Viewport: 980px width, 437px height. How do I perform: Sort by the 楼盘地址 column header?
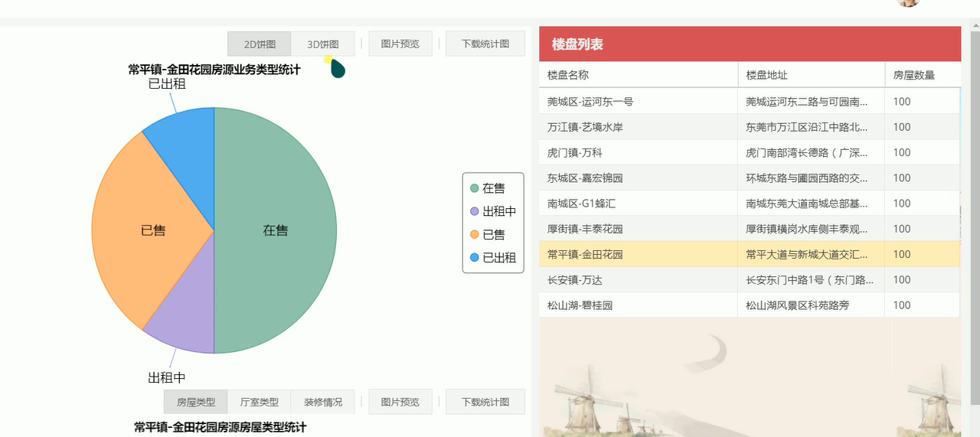(x=811, y=75)
